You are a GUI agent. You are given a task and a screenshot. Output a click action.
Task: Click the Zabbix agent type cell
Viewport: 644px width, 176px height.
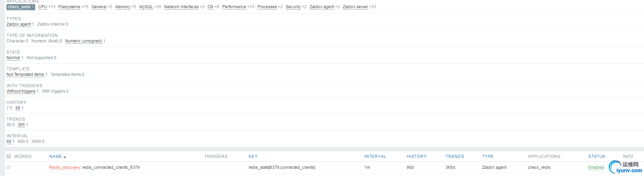tap(494, 167)
